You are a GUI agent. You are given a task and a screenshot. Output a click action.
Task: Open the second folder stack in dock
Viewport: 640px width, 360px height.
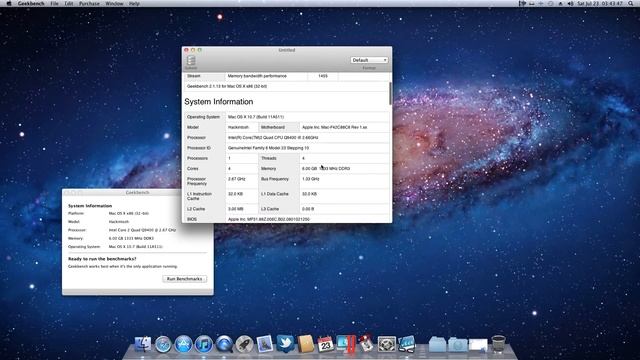(458, 344)
